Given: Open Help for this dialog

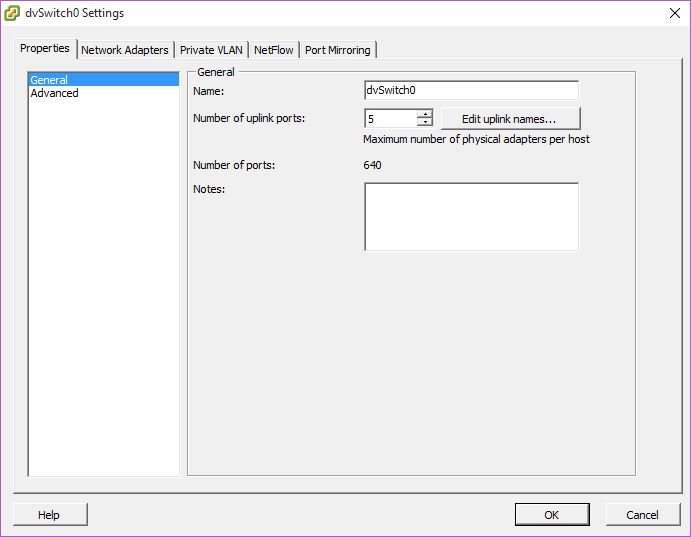Looking at the screenshot, I should [49, 515].
